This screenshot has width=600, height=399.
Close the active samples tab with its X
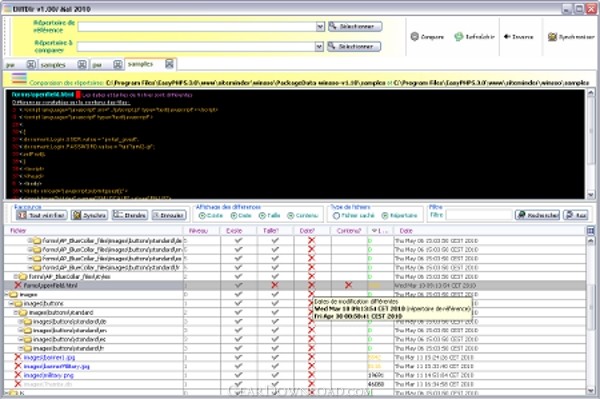(x=169, y=64)
